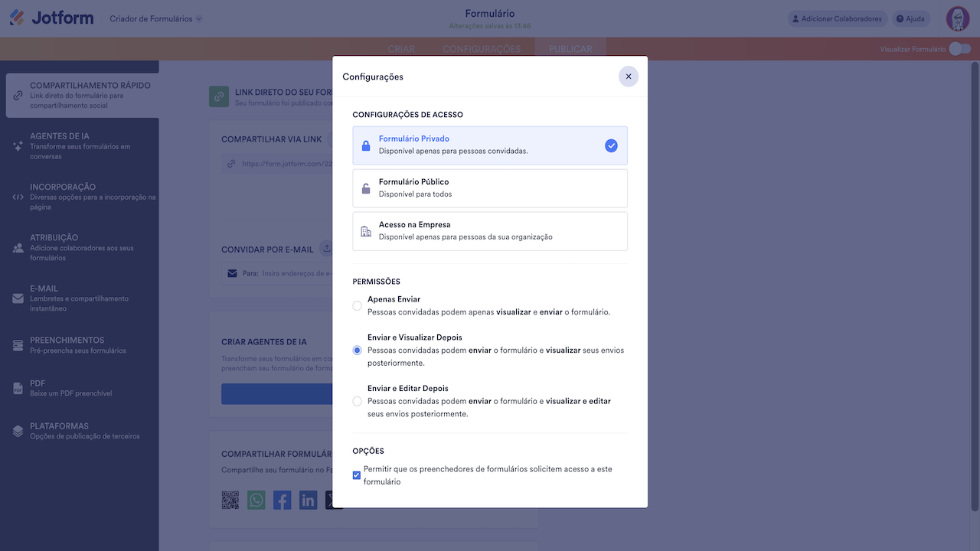Viewport: 980px width, 551px height.
Task: Click the 'OPÇÕES' section heading
Action: tap(368, 451)
